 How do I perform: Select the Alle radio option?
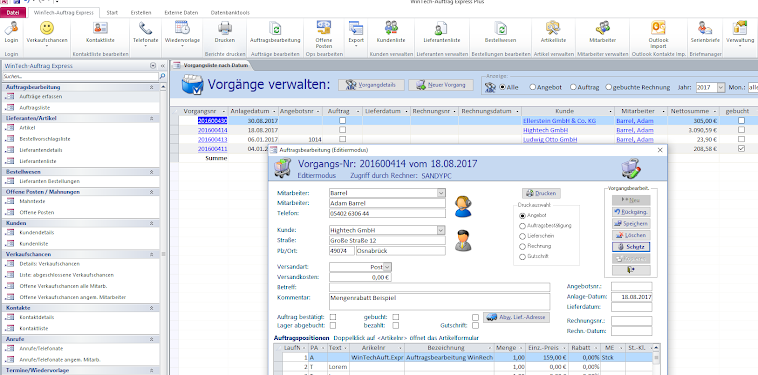pyautogui.click(x=502, y=87)
